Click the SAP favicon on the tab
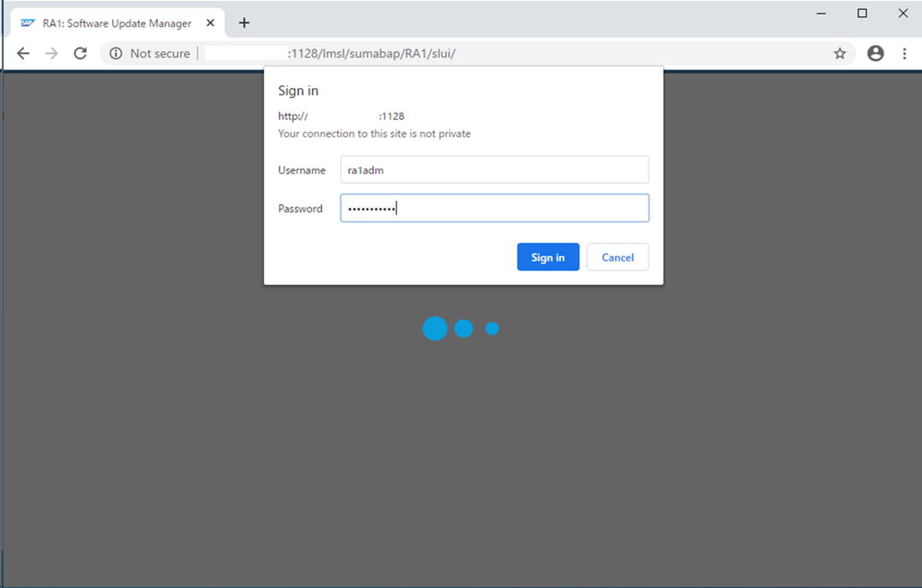The width and height of the screenshot is (922, 588). coord(28,23)
